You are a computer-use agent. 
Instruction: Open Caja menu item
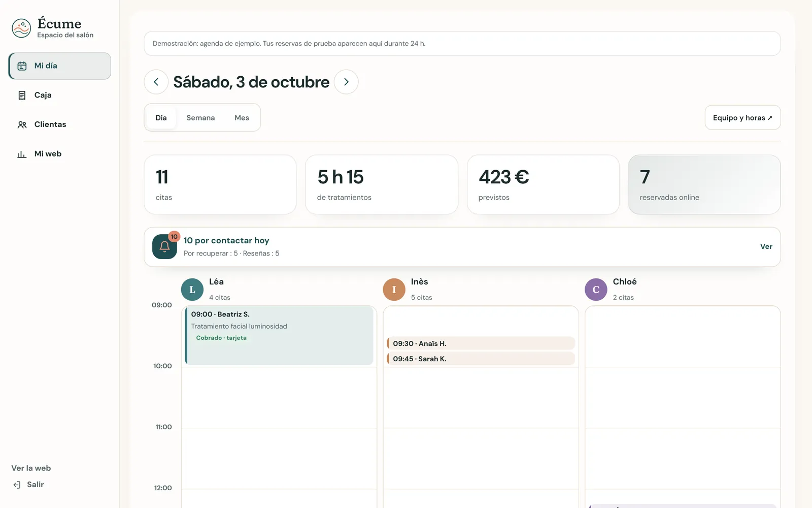tap(60, 96)
